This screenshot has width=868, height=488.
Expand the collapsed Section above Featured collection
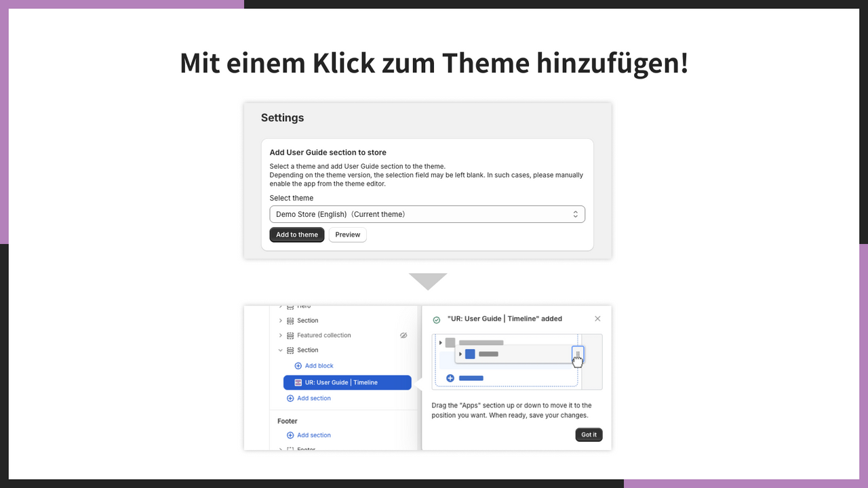click(x=281, y=321)
